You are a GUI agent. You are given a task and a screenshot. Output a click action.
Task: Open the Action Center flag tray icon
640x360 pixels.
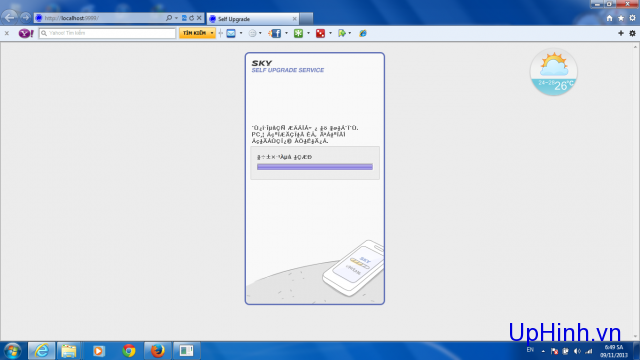click(x=554, y=351)
